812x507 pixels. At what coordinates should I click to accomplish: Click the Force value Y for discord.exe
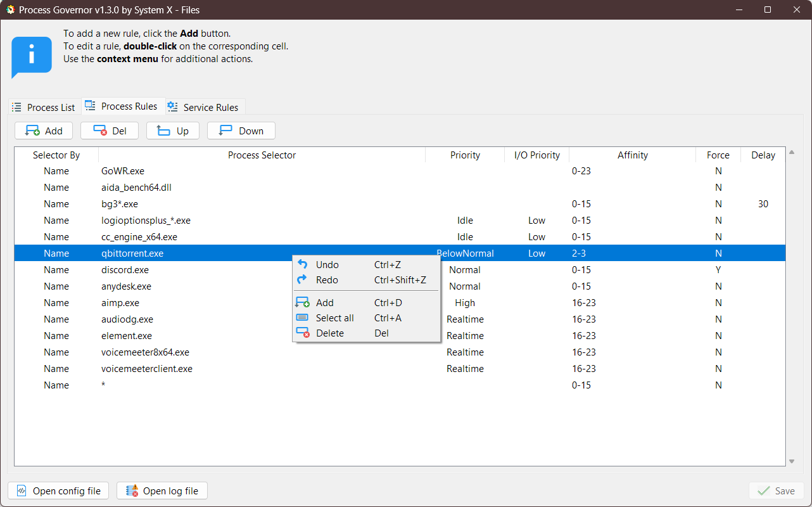[718, 270]
